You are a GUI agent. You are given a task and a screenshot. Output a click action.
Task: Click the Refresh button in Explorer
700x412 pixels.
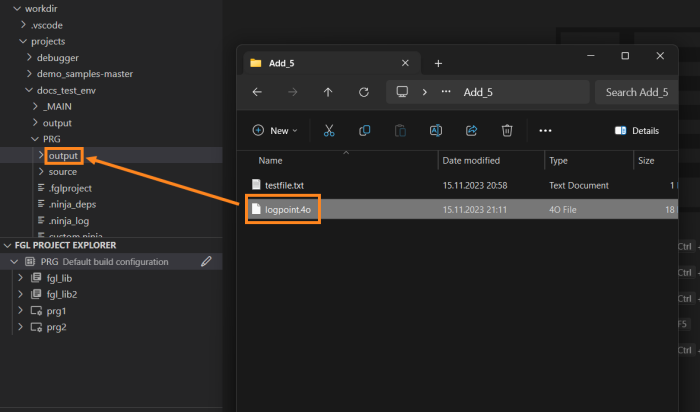[364, 92]
